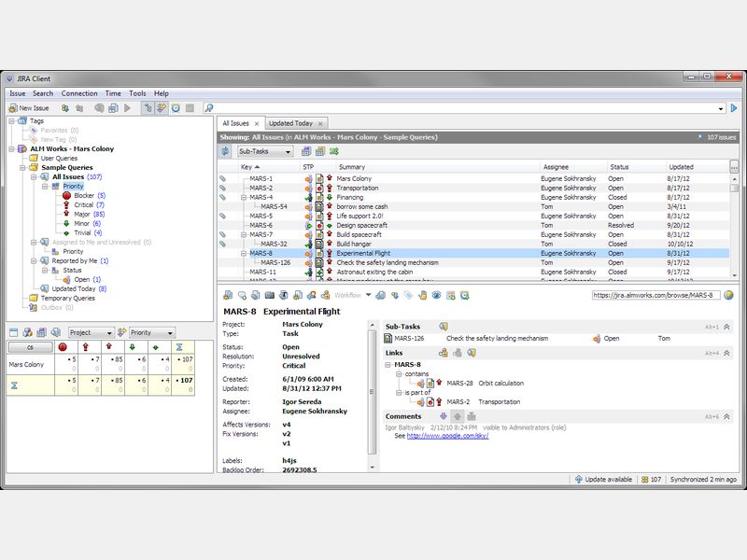Open the Tools menu
The height and width of the screenshot is (560, 747).
(137, 93)
